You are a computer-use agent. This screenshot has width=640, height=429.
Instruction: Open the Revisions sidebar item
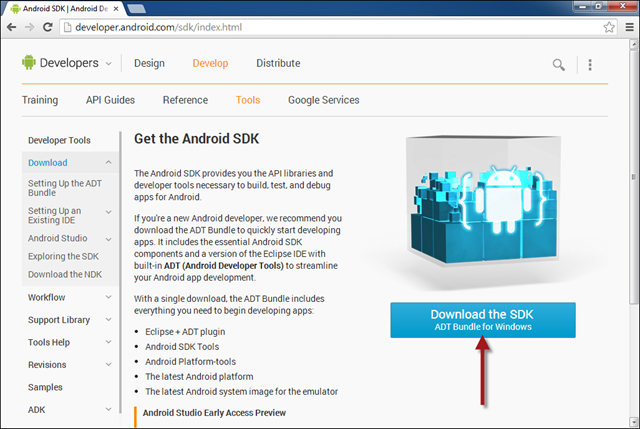click(47, 365)
